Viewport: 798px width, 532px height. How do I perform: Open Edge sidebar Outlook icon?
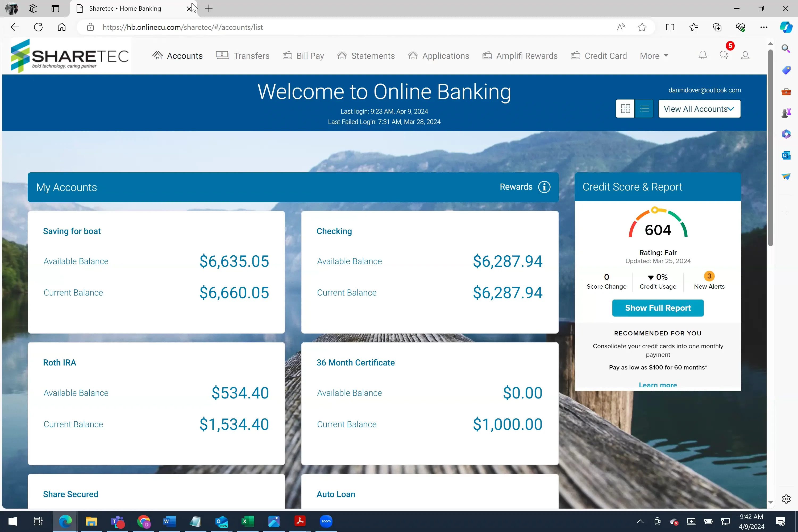(x=786, y=155)
